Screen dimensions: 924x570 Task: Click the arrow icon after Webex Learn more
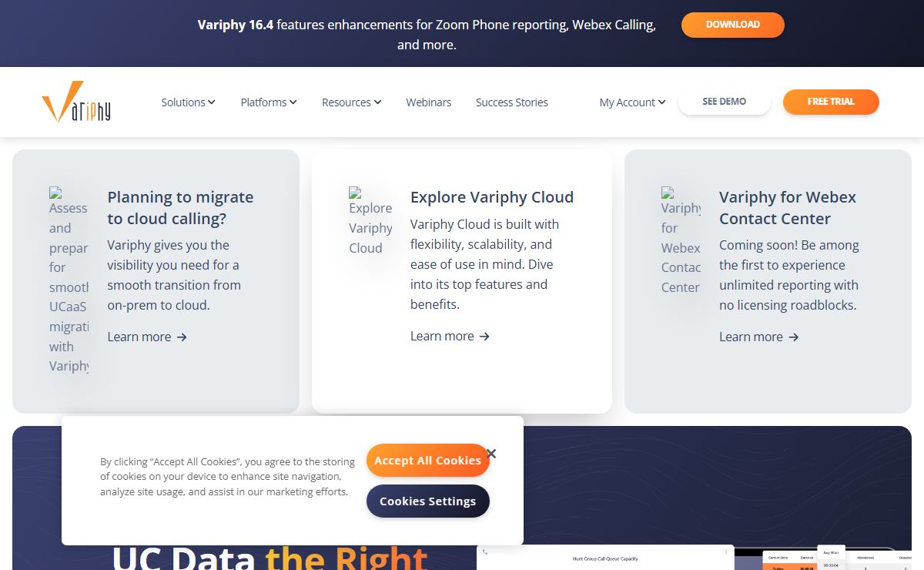[794, 337]
